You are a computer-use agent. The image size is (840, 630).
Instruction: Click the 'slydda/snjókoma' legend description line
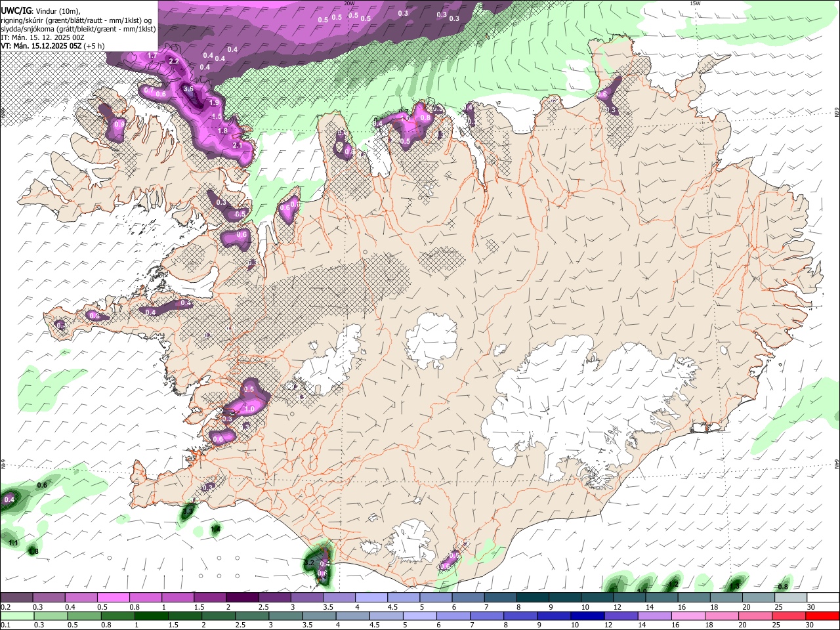78,29
